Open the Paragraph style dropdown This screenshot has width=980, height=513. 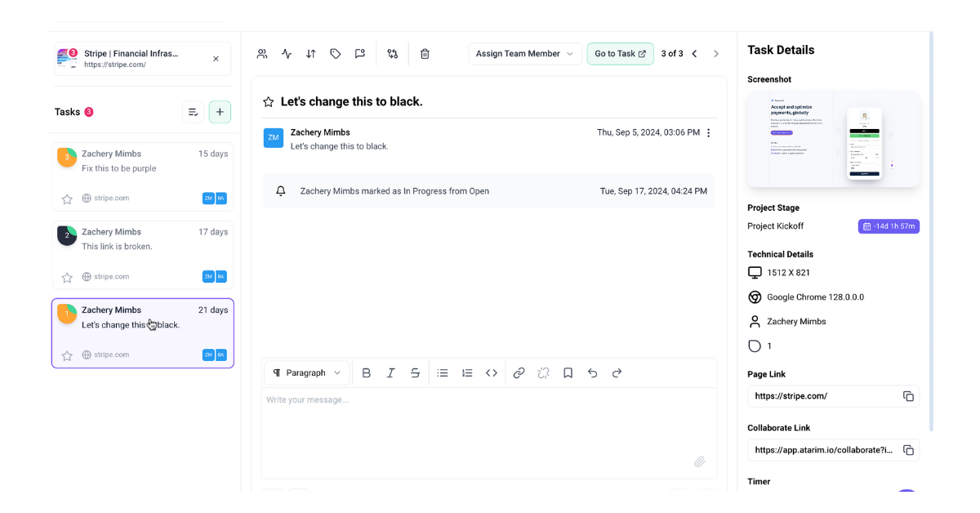click(x=306, y=372)
